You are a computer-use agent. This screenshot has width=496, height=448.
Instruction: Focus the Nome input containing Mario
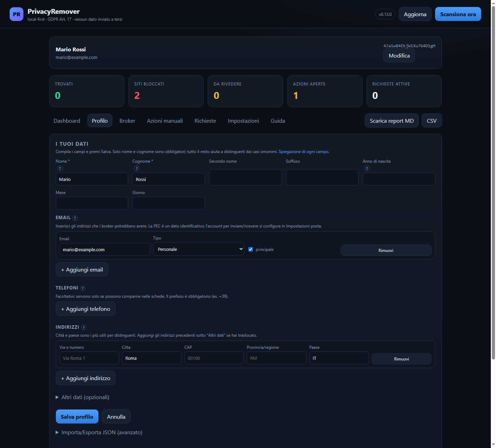click(x=92, y=179)
